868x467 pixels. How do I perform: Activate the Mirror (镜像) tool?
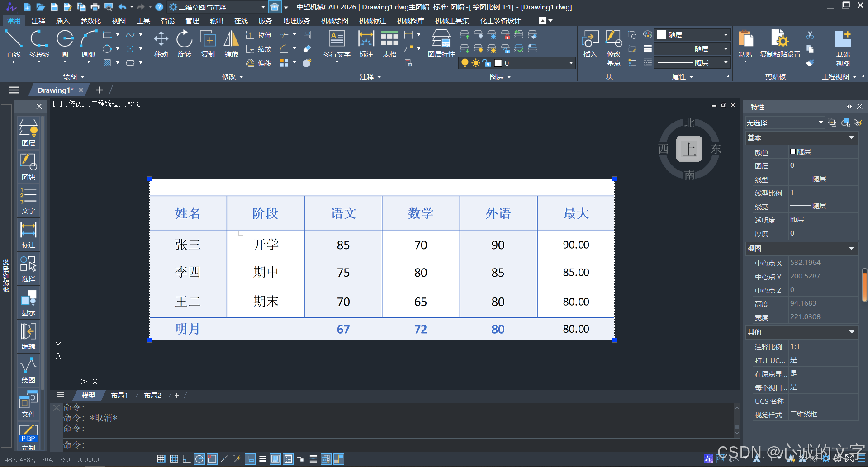(x=232, y=44)
